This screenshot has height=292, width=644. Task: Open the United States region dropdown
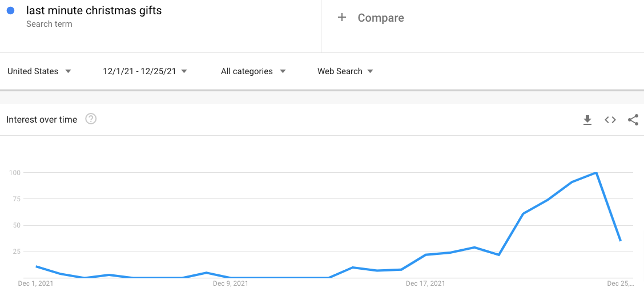39,71
